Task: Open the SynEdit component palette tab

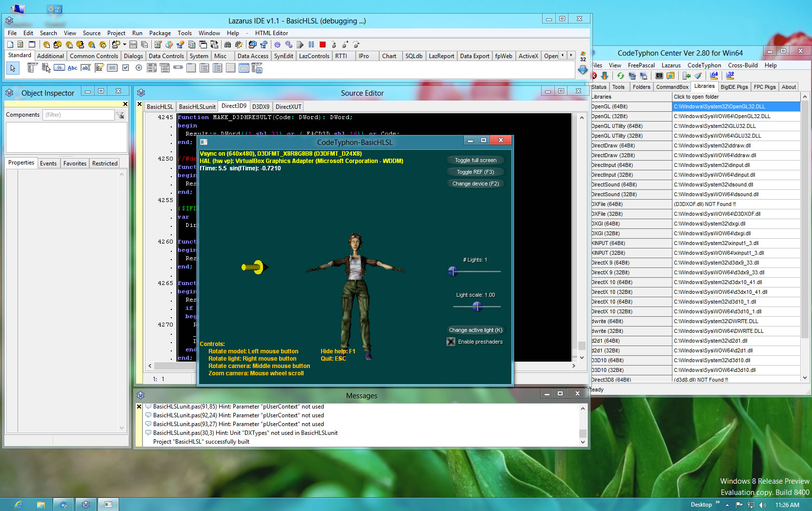Action: [x=284, y=56]
